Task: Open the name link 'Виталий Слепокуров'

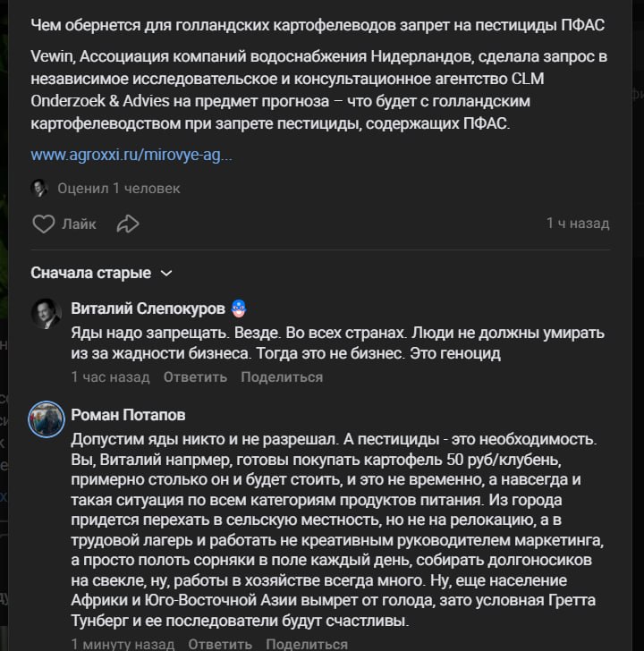Action: (x=148, y=309)
